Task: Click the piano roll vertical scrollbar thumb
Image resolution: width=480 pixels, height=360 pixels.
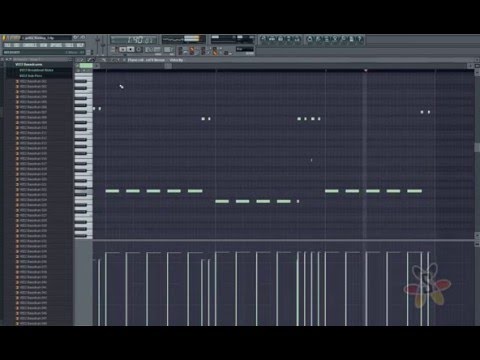Action: click(x=477, y=147)
